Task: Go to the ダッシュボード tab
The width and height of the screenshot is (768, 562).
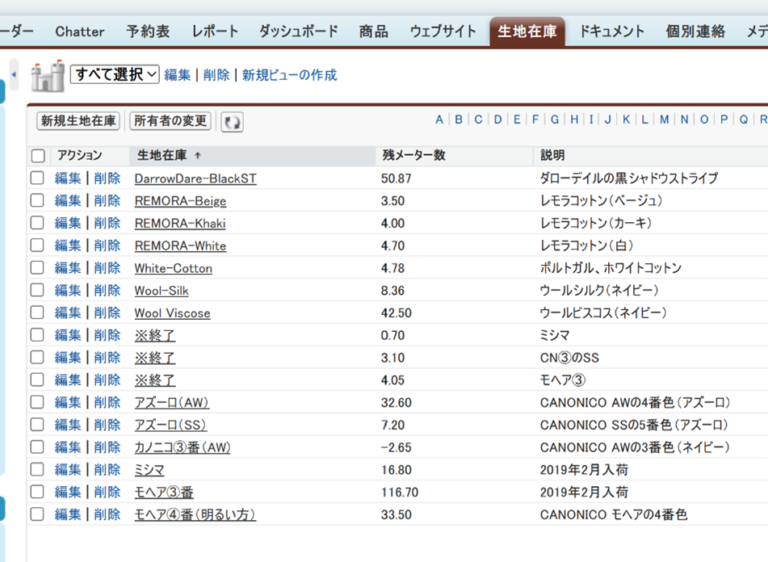Action: coord(299,32)
